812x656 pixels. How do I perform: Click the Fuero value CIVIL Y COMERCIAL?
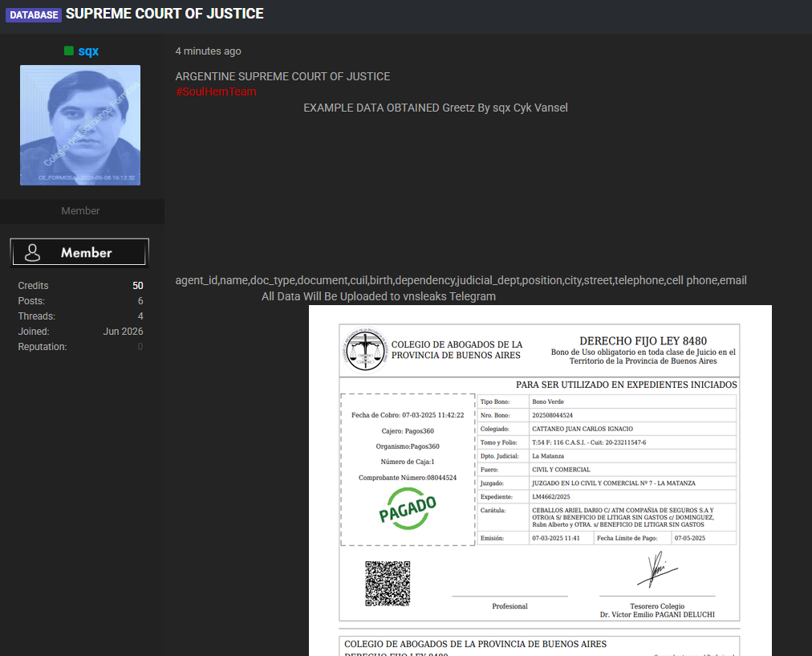point(562,470)
